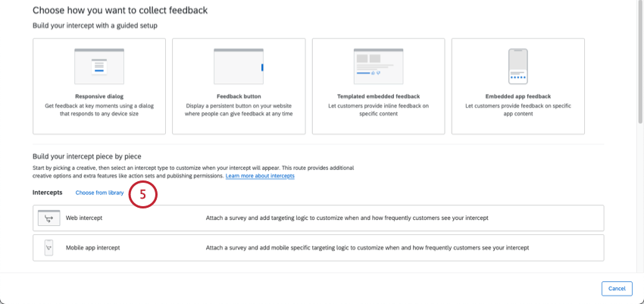Click the Responsive dialog card description
Image resolution: width=644 pixels, height=304 pixels.
(99, 110)
